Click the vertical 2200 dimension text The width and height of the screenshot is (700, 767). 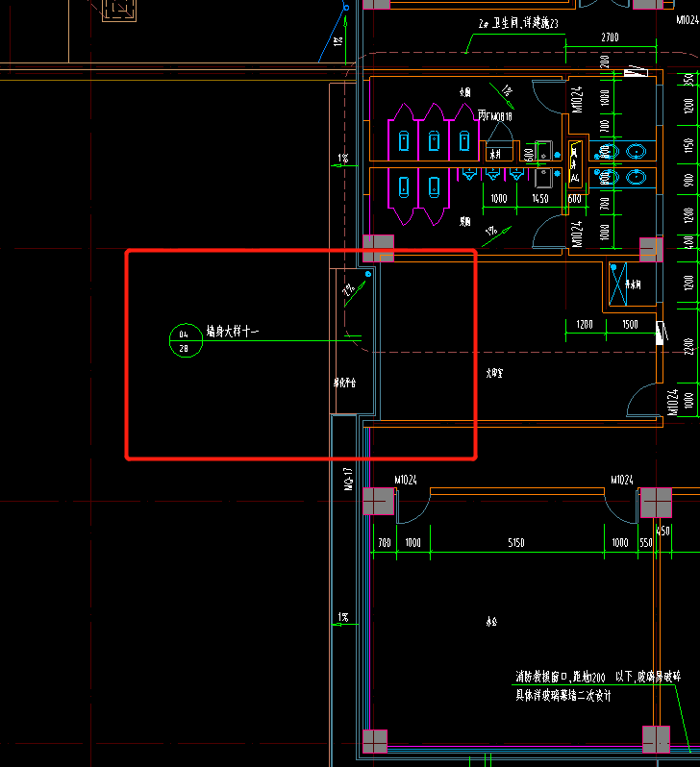point(688,346)
